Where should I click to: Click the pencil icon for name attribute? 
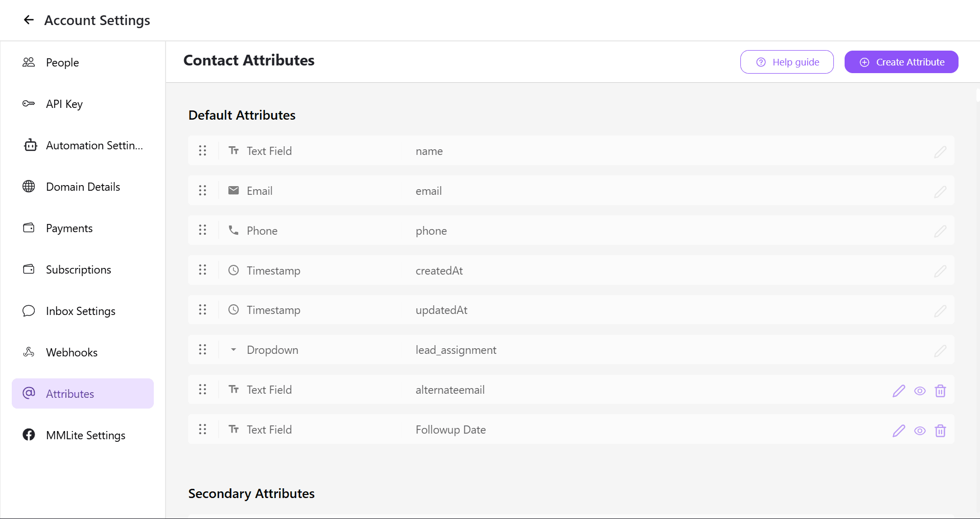(x=940, y=152)
